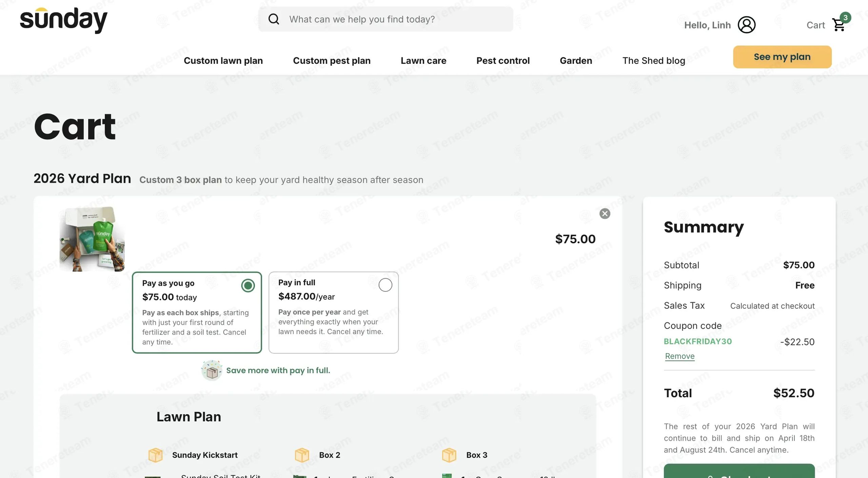Screen dimensions: 868x478
Task: Click the cart item count badge
Action: (x=845, y=18)
